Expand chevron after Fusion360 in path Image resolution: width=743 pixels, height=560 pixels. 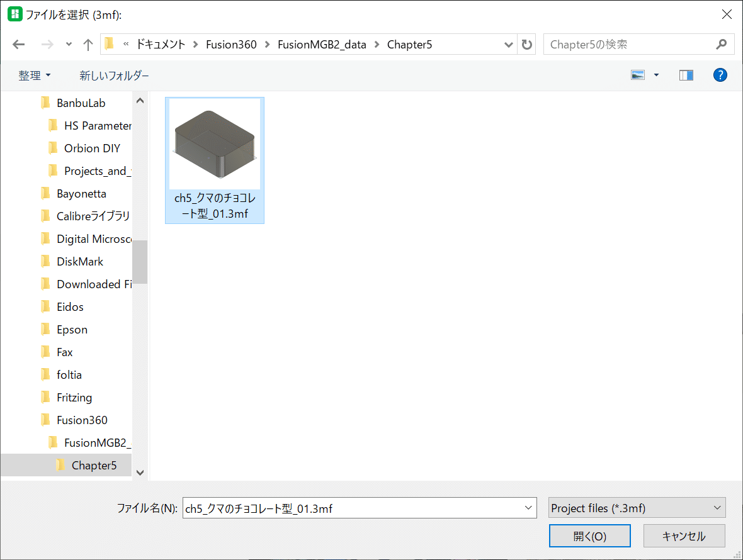(x=267, y=45)
